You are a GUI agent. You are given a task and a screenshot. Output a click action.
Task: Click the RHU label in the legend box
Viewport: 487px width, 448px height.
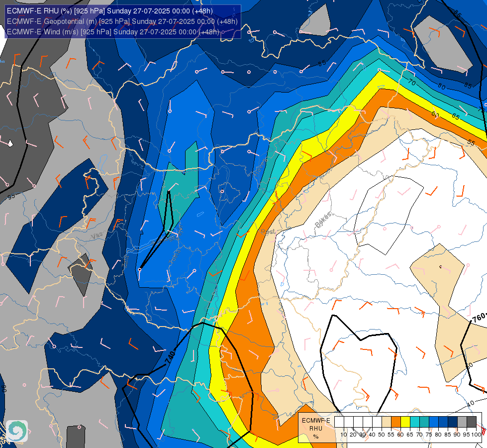[316, 429]
